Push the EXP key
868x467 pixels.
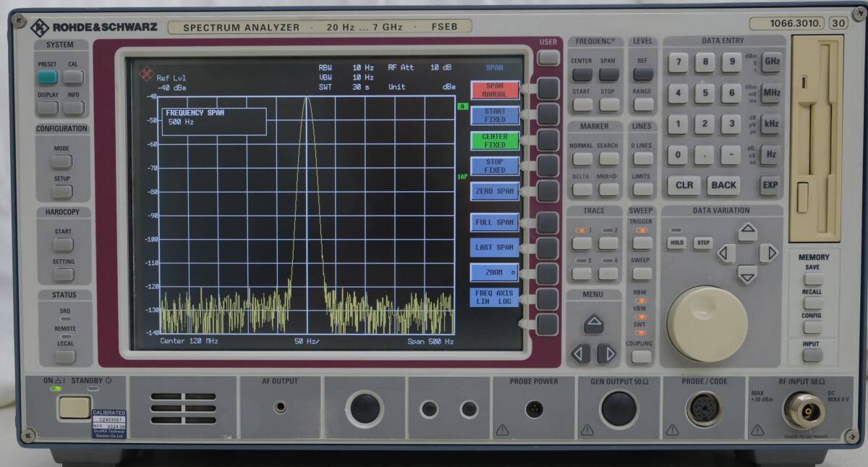[x=770, y=185]
